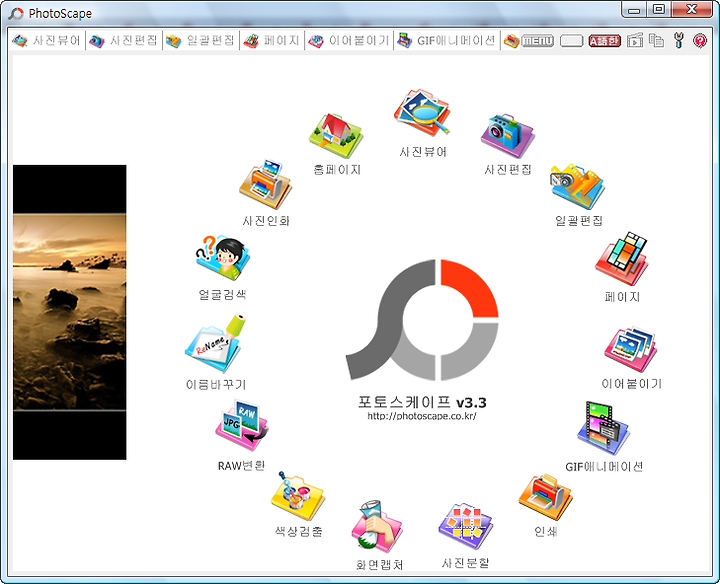Image resolution: width=720 pixels, height=584 pixels.
Task: Open 이름바꾸기 ReName icon
Action: pyautogui.click(x=215, y=343)
